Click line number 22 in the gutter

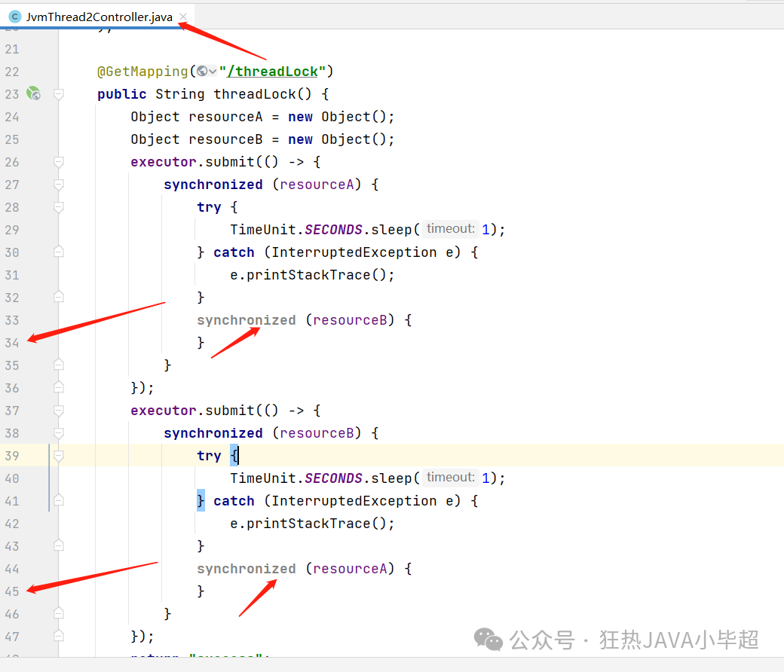click(x=12, y=72)
